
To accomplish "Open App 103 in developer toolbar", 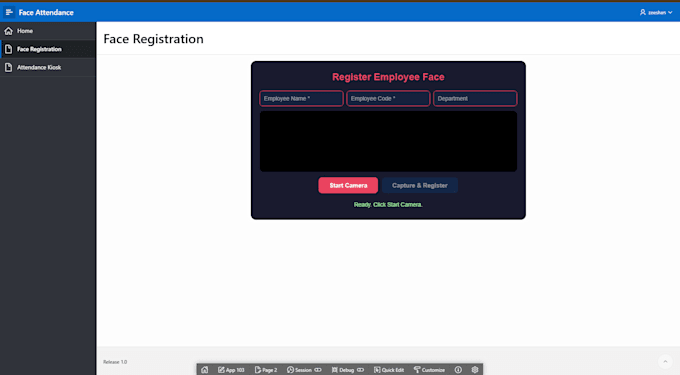I will pyautogui.click(x=231, y=370).
